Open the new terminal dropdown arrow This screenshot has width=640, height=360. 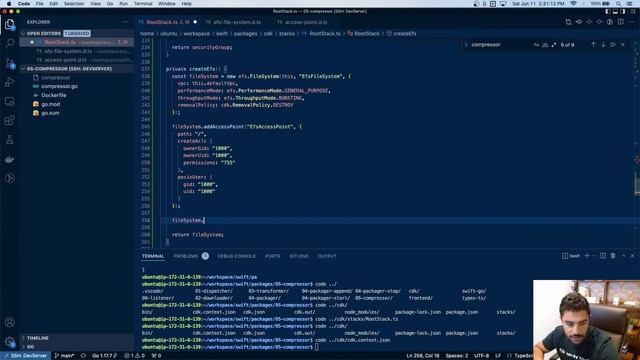pyautogui.click(x=593, y=256)
